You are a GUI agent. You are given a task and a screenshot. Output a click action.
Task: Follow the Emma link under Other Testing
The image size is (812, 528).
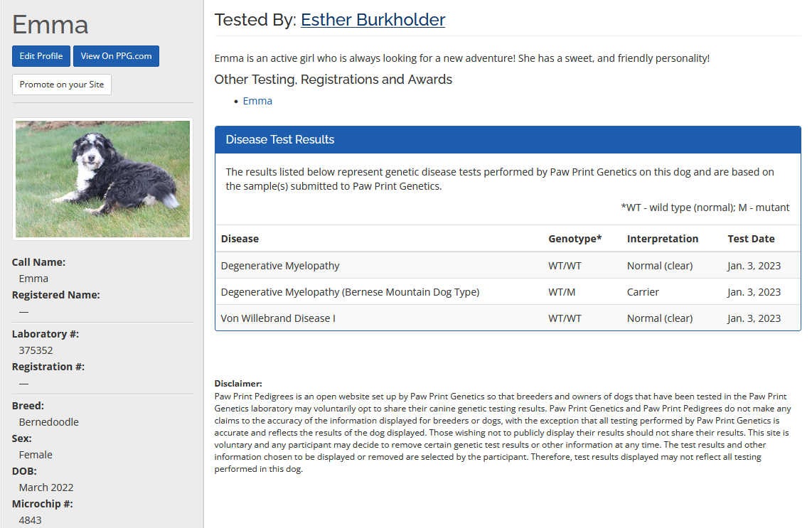pyautogui.click(x=257, y=101)
